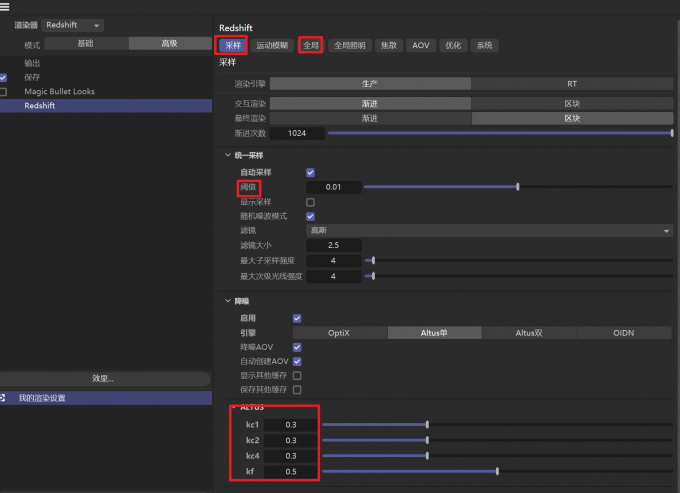The width and height of the screenshot is (680, 493).
Task: Enable the 显示其他缓存 checkbox
Action: click(297, 375)
